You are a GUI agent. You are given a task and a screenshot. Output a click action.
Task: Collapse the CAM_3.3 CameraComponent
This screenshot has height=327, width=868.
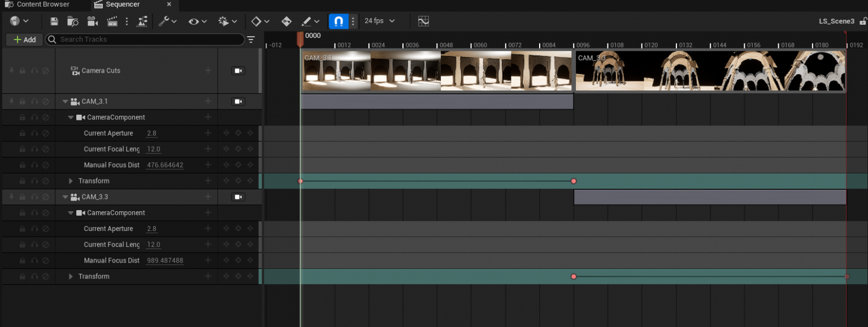coord(71,212)
